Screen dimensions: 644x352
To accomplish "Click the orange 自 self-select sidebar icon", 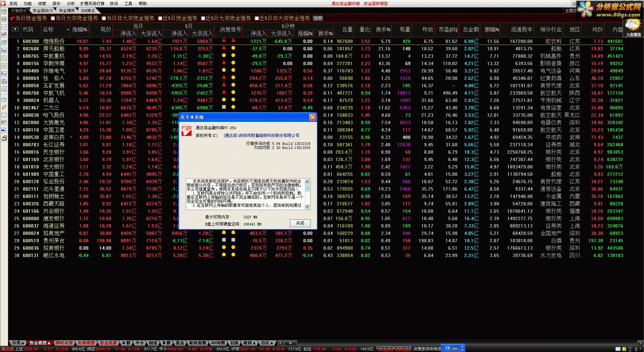I will click(x=4, y=66).
